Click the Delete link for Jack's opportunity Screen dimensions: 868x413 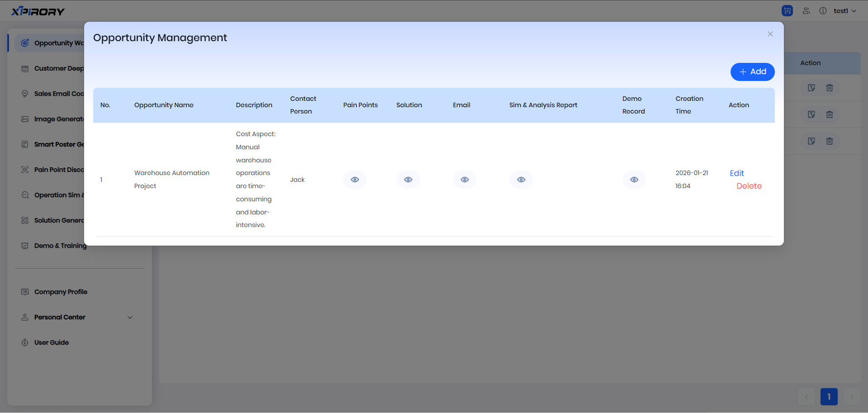click(x=749, y=186)
